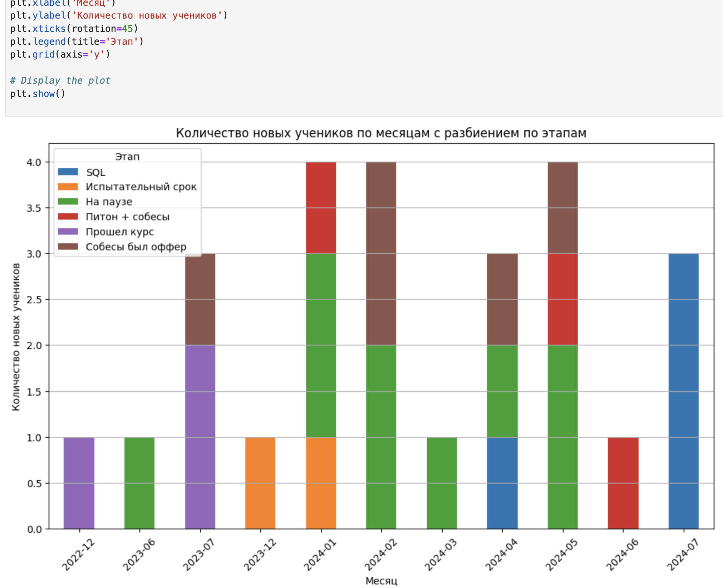Click the blue SQL legend swatch

[x=68, y=172]
